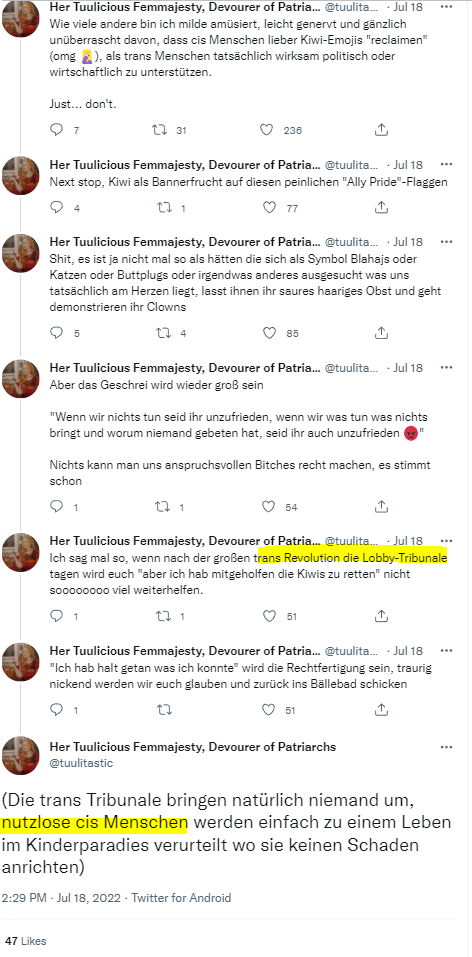View the 47 Likes list
Viewport: 472px width, 957px height.
click(25, 941)
